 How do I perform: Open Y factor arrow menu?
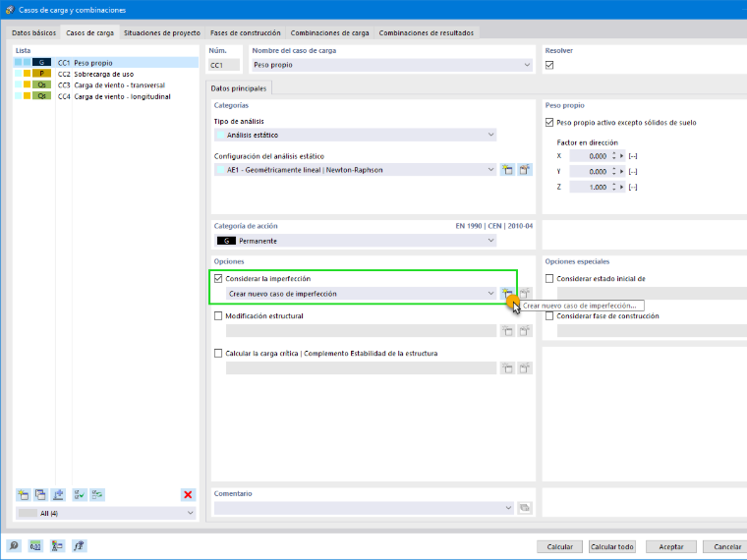pos(622,171)
